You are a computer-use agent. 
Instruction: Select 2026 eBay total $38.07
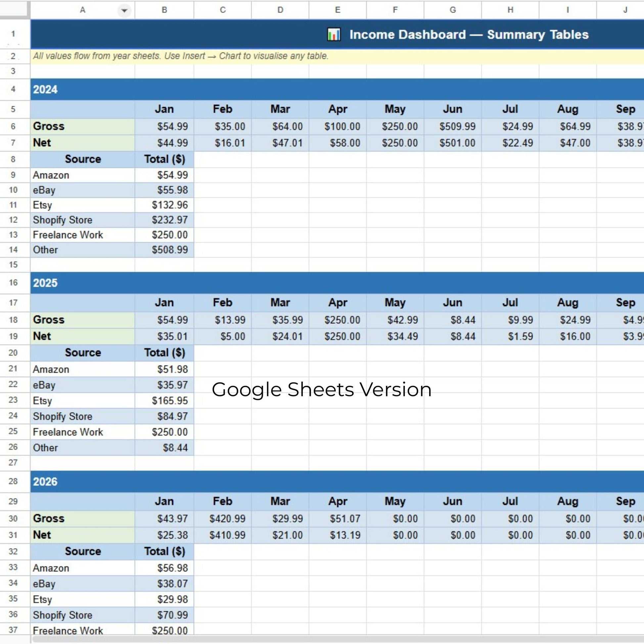(x=164, y=584)
